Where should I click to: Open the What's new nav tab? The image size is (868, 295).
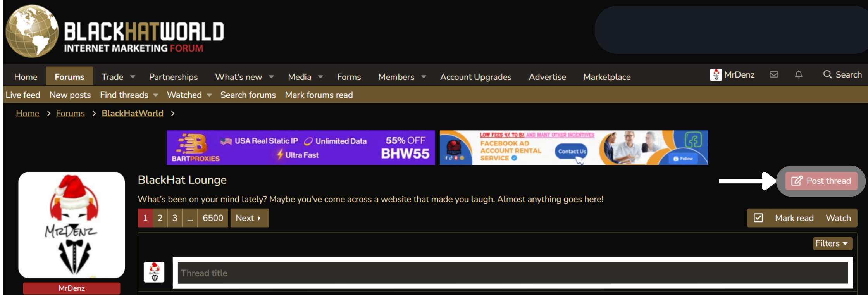point(239,77)
